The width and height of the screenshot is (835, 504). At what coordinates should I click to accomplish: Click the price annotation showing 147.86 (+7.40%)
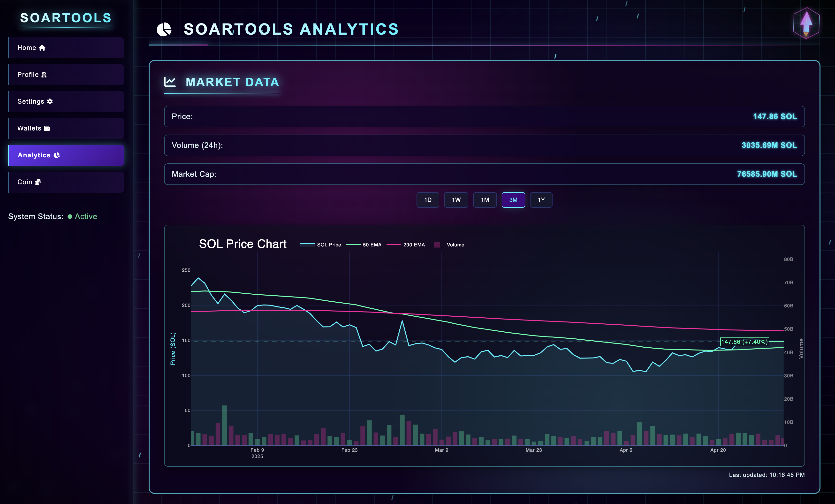(744, 342)
